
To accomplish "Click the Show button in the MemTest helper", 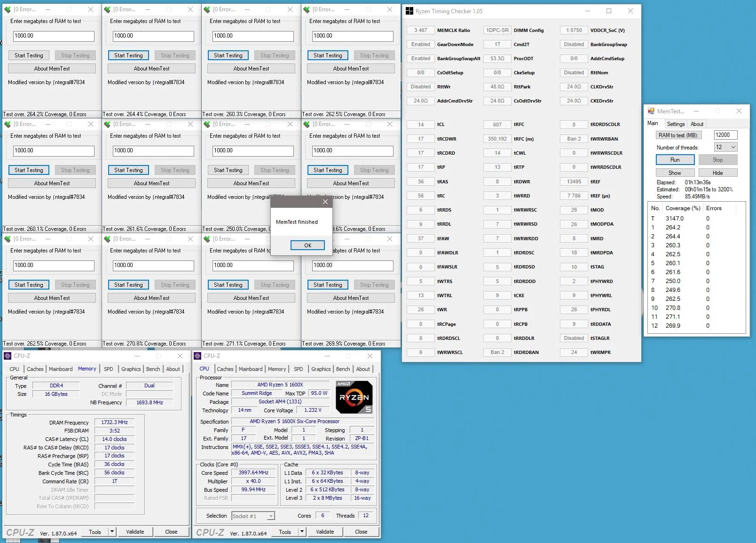I will pyautogui.click(x=675, y=173).
